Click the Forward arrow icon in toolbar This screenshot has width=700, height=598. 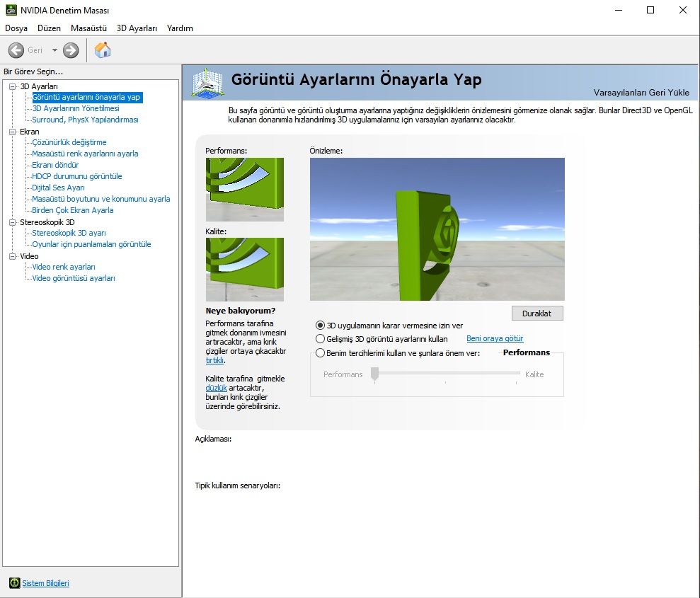click(71, 50)
